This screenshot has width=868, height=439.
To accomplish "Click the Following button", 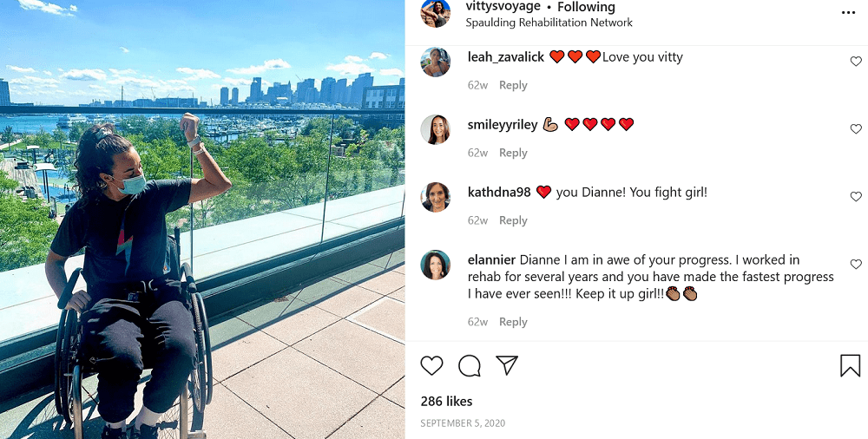I will 586,7.
